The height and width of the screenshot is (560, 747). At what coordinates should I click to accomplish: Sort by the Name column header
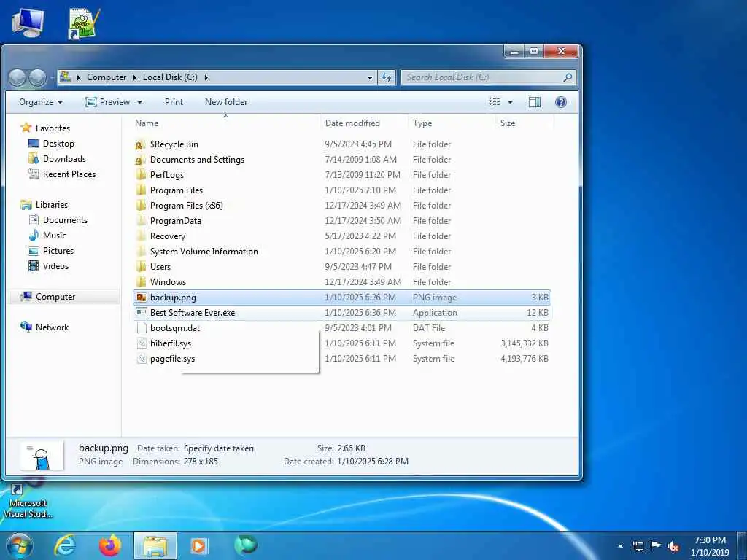point(146,122)
